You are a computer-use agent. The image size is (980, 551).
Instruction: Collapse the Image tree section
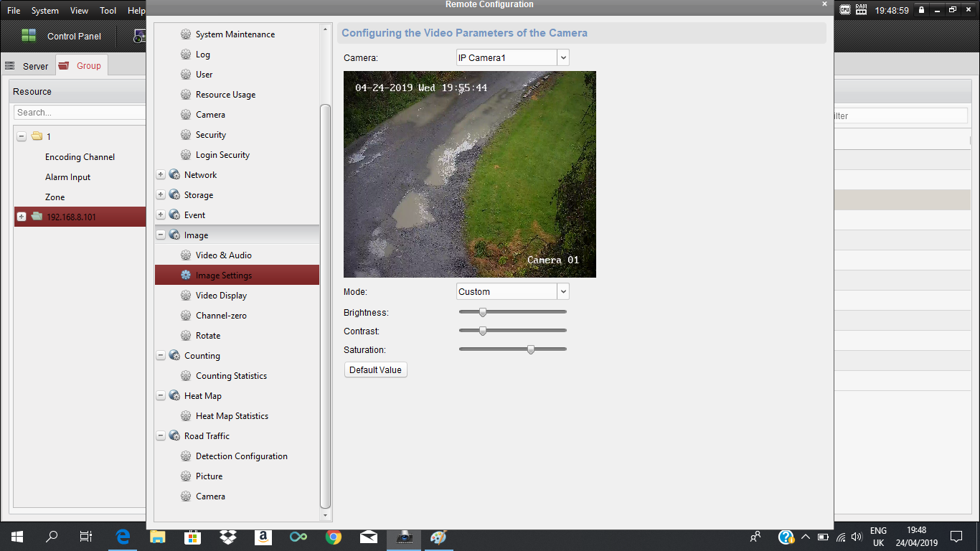pyautogui.click(x=161, y=235)
